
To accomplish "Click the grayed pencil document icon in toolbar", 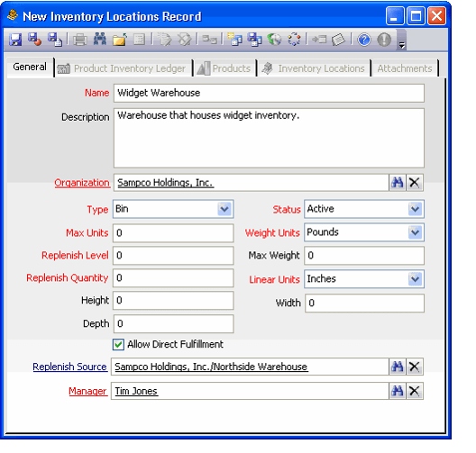I will [x=165, y=40].
